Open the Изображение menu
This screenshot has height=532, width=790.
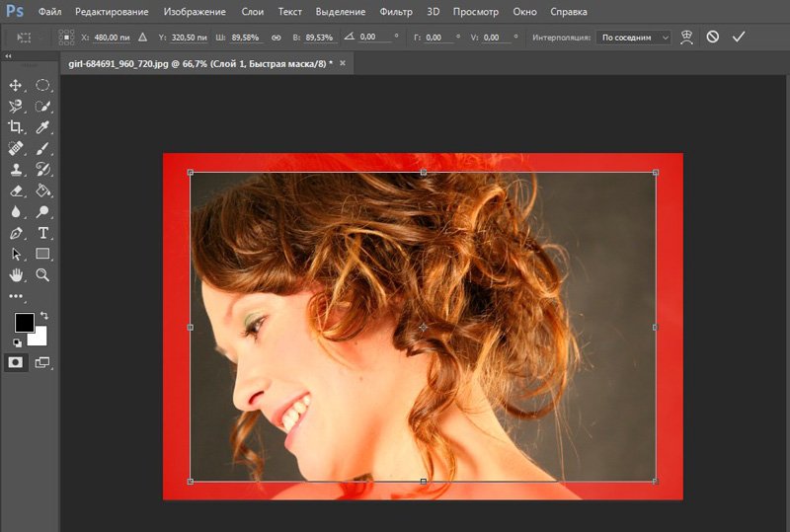point(195,12)
